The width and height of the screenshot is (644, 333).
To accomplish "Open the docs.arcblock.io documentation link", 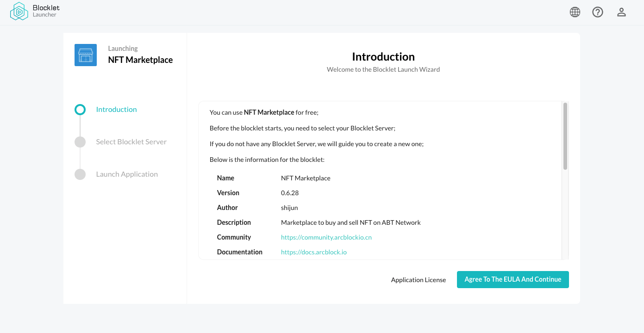I will pyautogui.click(x=314, y=252).
